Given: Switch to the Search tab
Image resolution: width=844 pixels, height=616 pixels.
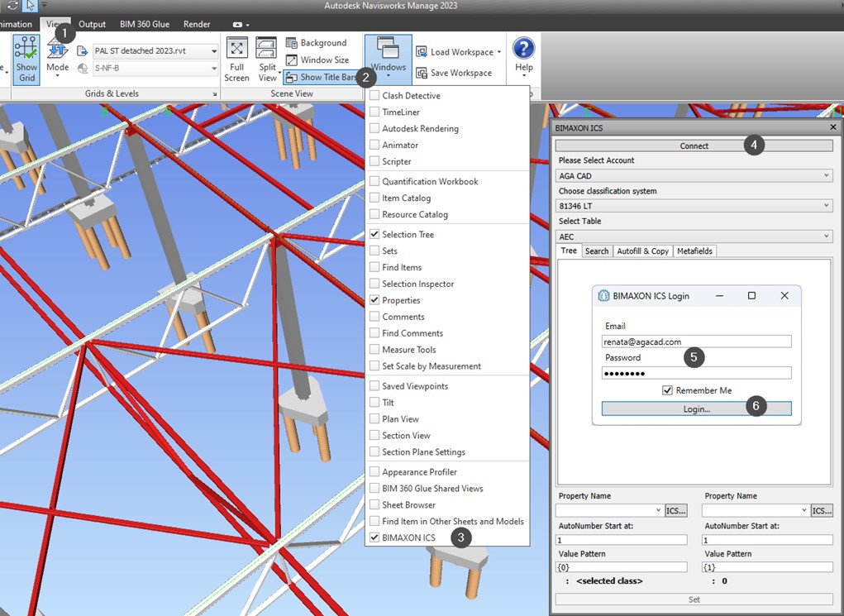Looking at the screenshot, I should (x=597, y=251).
